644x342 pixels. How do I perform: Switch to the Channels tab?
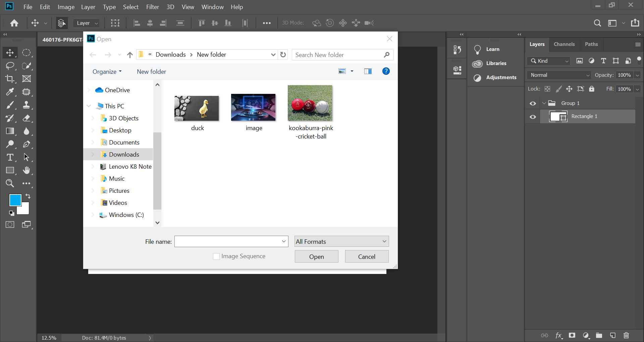point(564,44)
